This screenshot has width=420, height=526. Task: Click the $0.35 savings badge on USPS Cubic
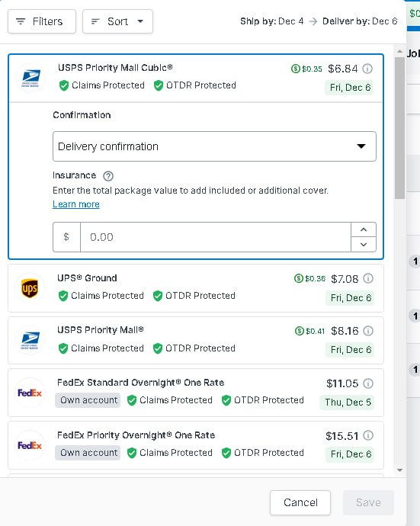point(306,69)
